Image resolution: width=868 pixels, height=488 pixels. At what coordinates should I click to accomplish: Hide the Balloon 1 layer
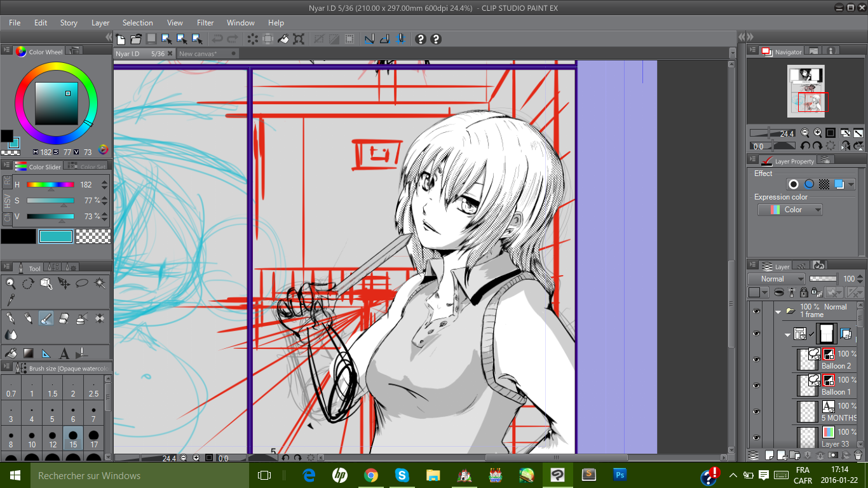(756, 386)
